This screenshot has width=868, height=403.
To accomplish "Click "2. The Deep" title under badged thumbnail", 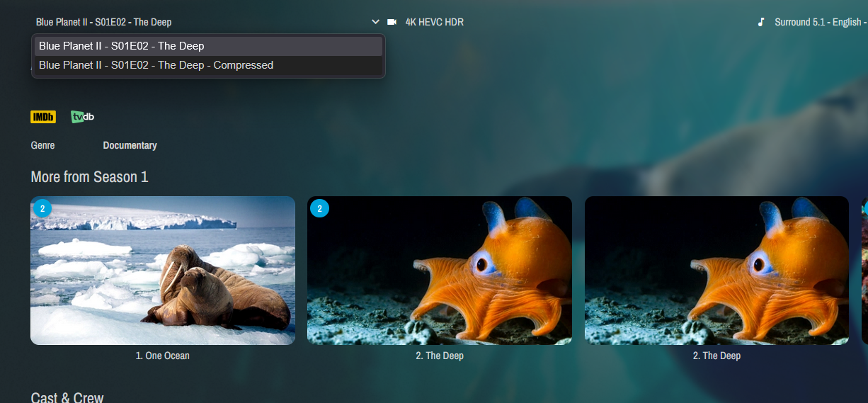I will pos(440,356).
